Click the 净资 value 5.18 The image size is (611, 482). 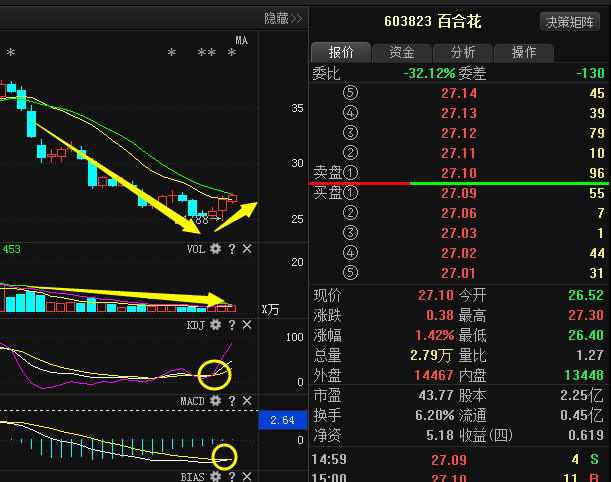coord(440,435)
